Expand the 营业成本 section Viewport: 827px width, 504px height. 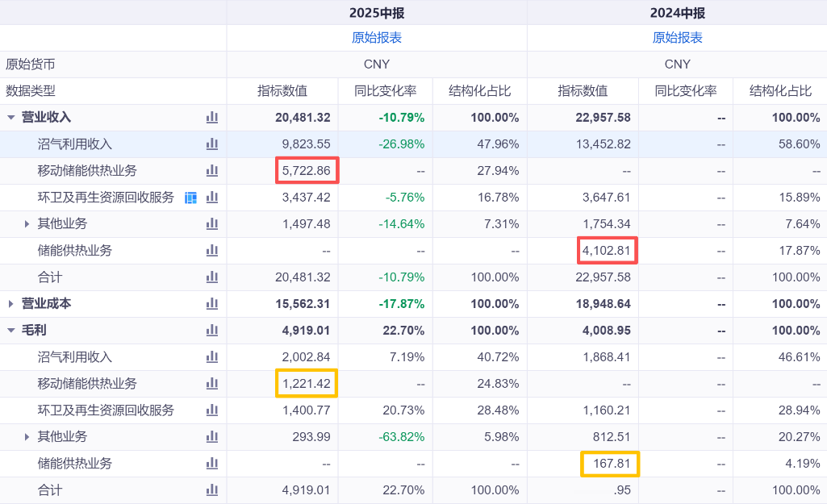[x=11, y=304]
